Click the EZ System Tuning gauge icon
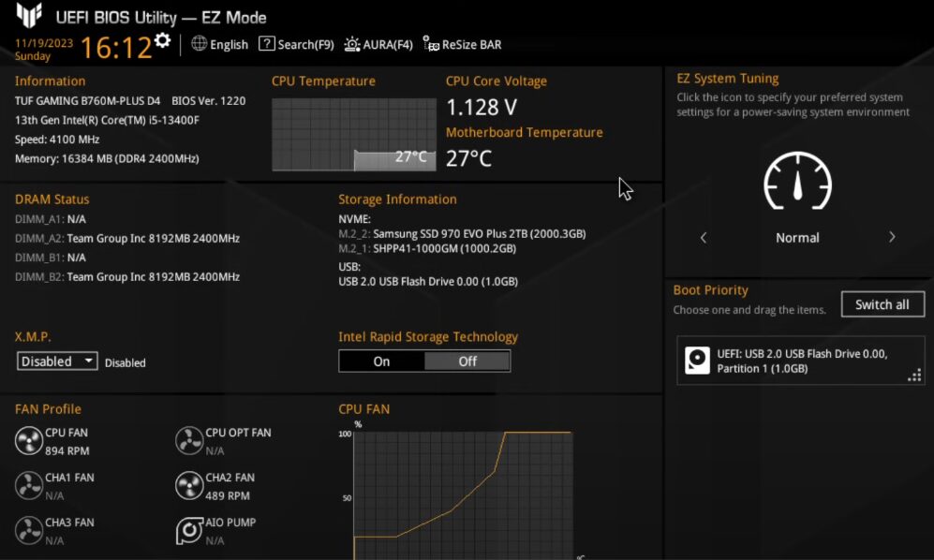This screenshot has height=560, width=934. click(x=797, y=181)
